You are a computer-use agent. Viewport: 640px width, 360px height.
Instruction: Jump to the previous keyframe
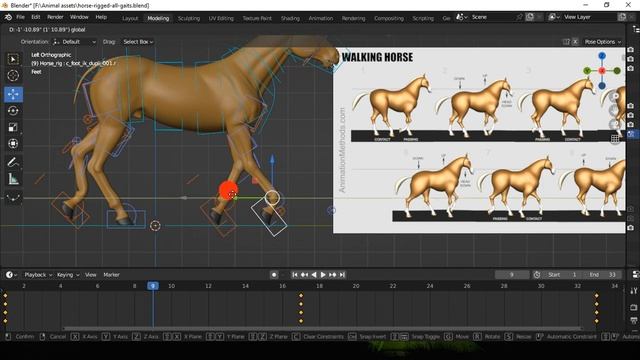click(x=304, y=275)
